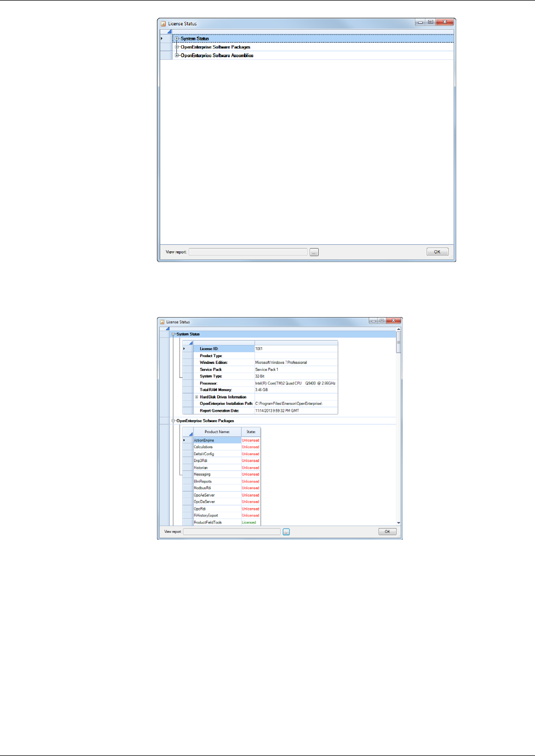Click Unlicensed state for Historian

tap(251, 468)
